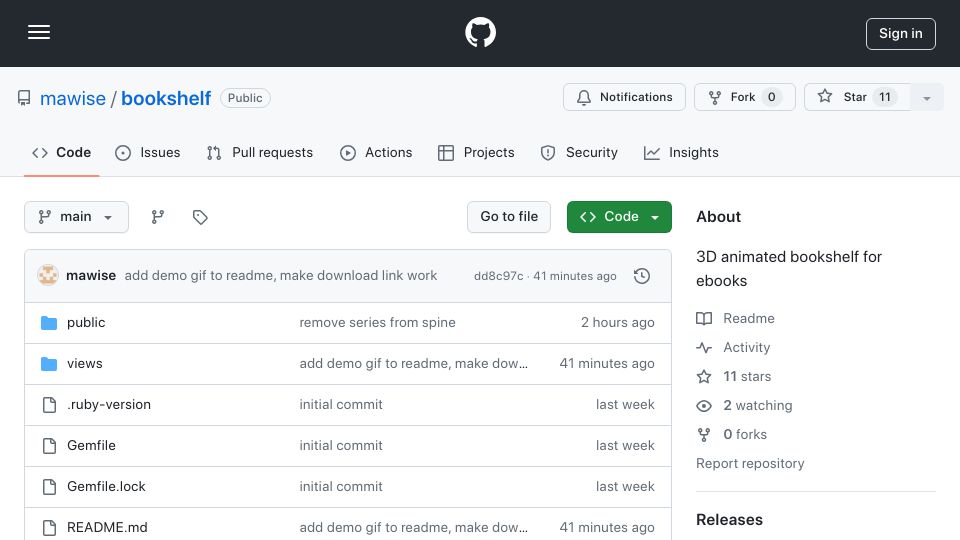Switch to the Issues tab
Image resolution: width=960 pixels, height=540 pixels.
click(148, 152)
